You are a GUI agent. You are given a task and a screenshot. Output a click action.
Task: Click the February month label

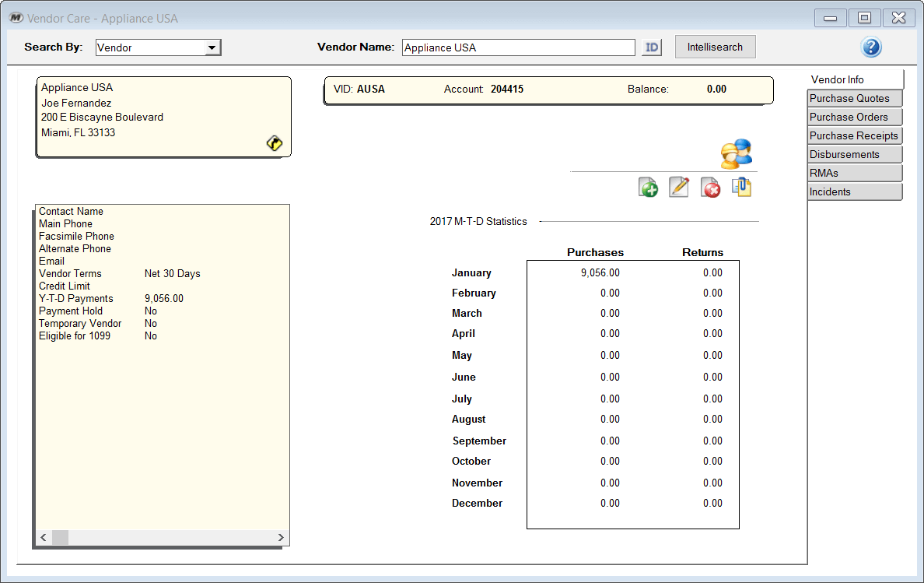[x=474, y=293]
